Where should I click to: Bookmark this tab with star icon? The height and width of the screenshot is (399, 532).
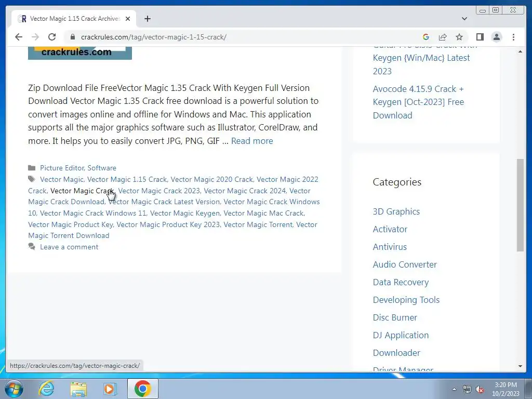[x=459, y=37]
